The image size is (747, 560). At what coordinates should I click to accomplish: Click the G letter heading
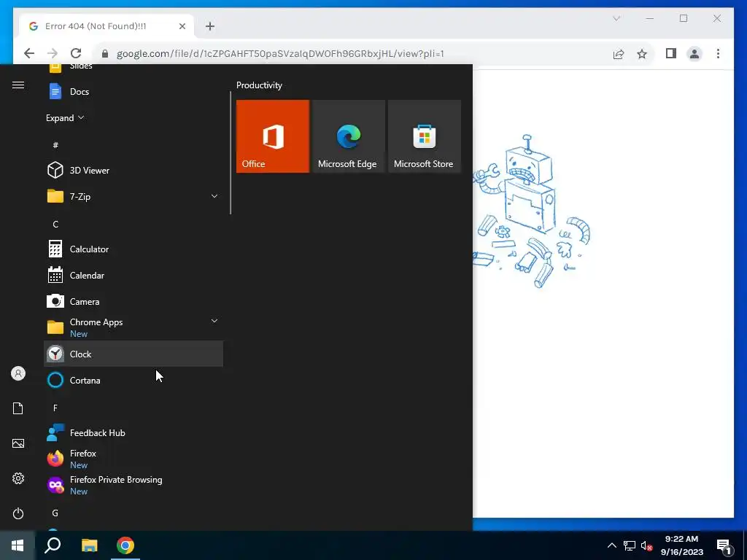pos(55,513)
